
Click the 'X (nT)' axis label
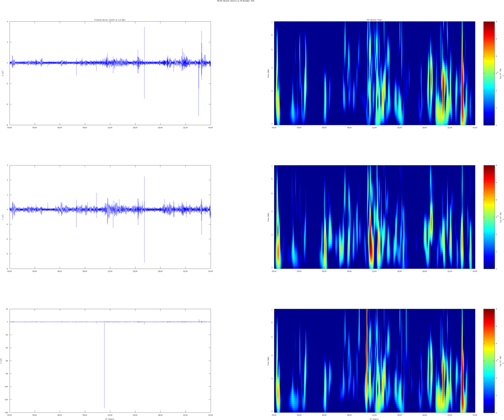click(3, 73)
